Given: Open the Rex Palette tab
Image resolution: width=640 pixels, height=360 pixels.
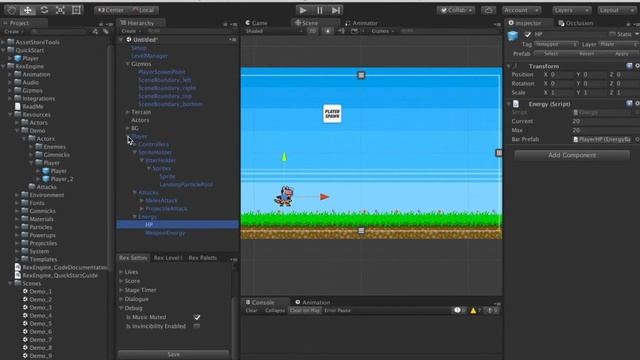Looking at the screenshot, I should [x=202, y=258].
